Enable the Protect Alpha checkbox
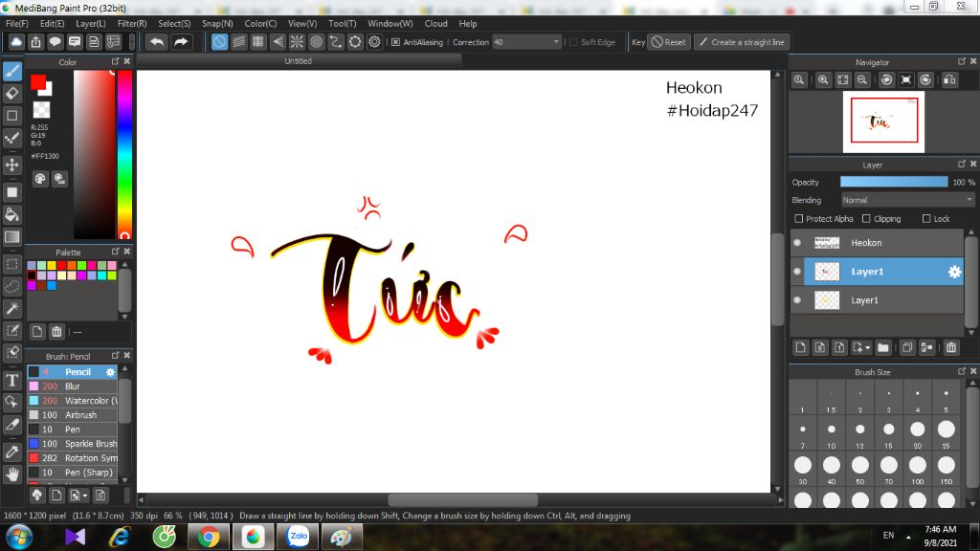Image resolution: width=980 pixels, height=551 pixels. [x=799, y=219]
